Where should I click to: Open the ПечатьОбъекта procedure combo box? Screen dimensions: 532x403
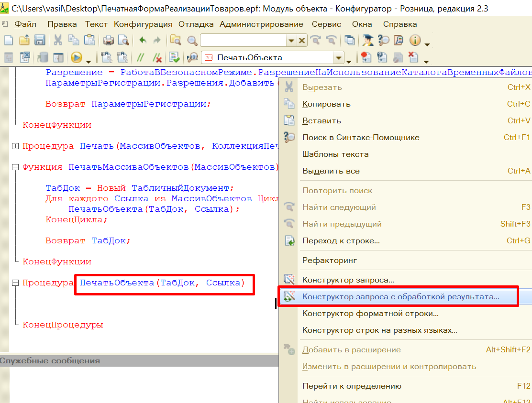coord(273,58)
